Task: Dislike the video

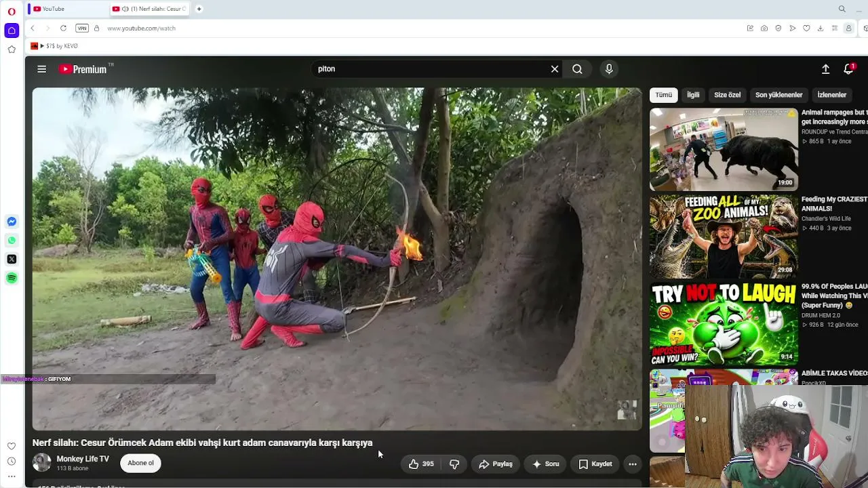Action: [x=454, y=464]
